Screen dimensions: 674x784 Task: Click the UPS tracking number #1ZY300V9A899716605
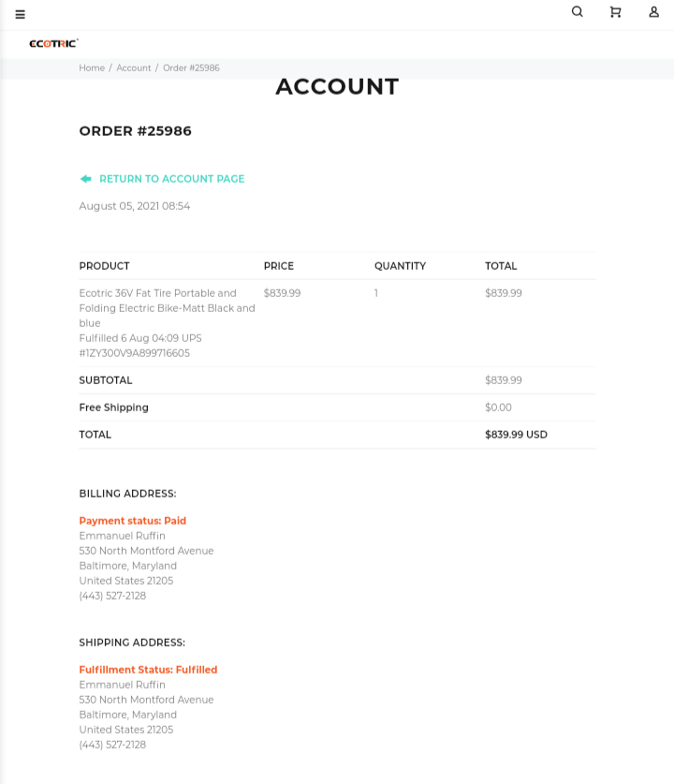[x=134, y=353]
